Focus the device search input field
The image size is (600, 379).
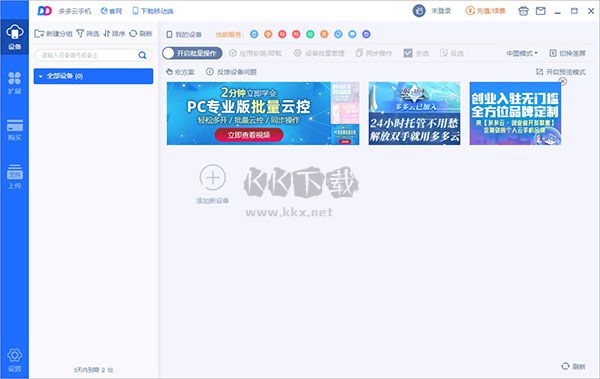click(87, 55)
